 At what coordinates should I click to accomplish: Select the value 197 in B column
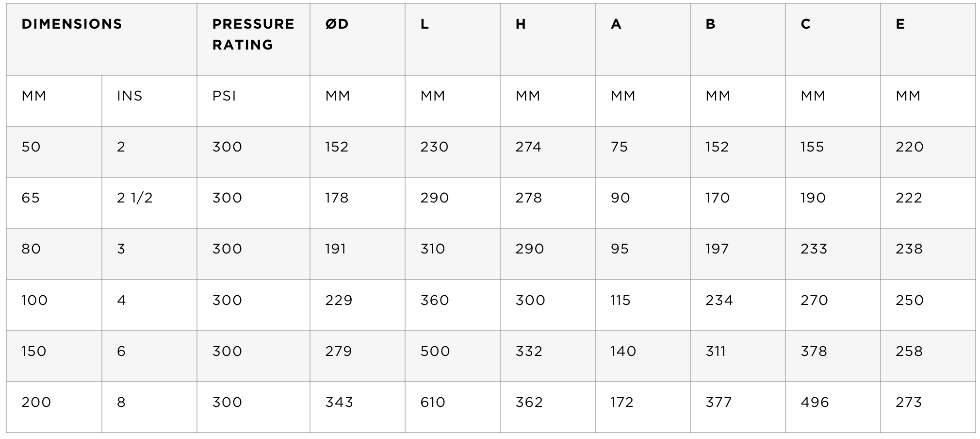click(737, 253)
